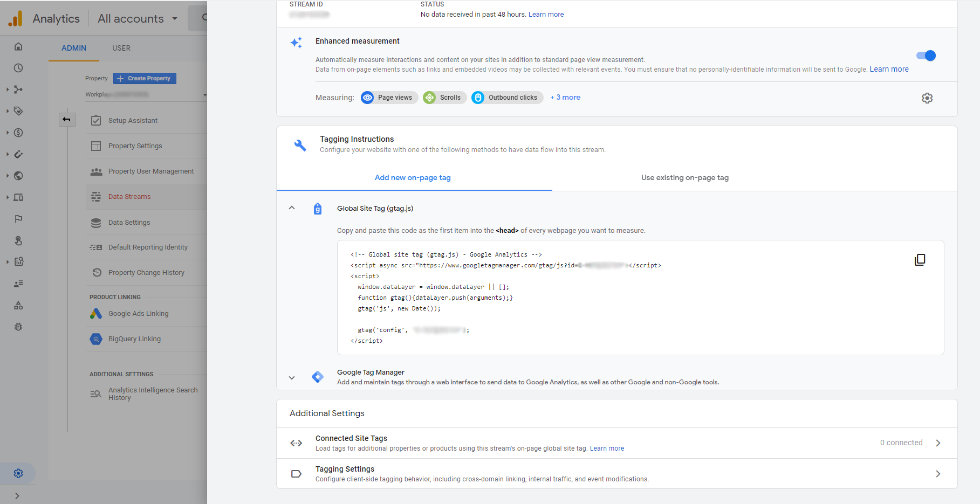This screenshot has width=980, height=504.
Task: Expand the left navigation panel chevron
Action: pyautogui.click(x=17, y=495)
